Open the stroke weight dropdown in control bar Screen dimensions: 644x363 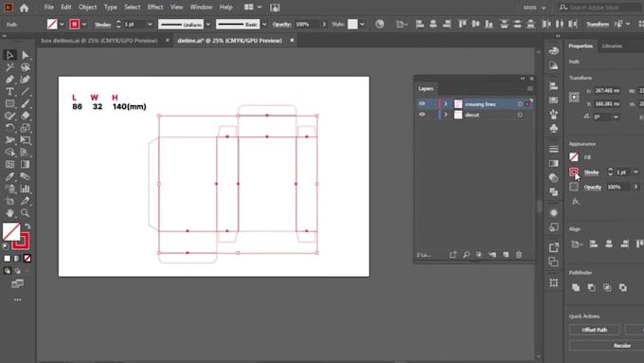click(150, 25)
